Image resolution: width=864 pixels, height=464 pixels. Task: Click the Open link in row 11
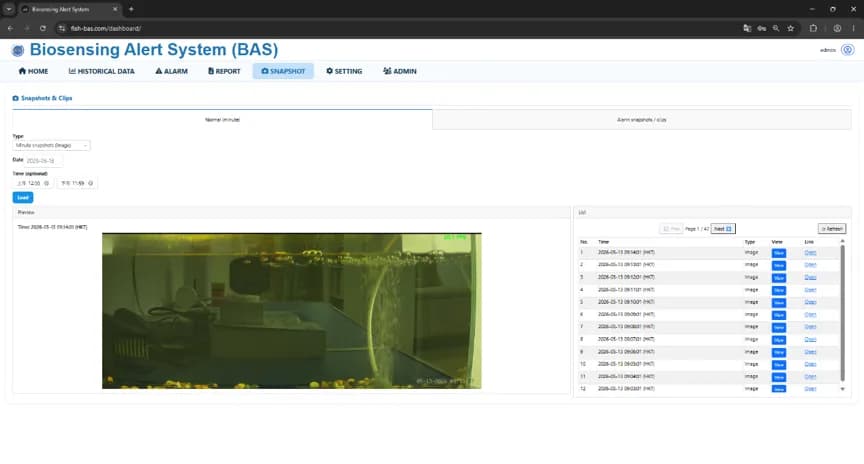click(810, 376)
